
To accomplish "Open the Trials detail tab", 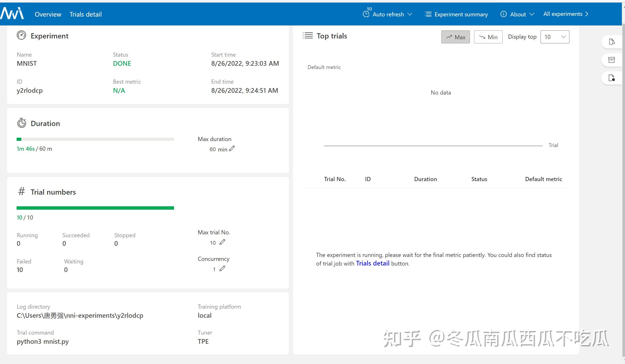I will coord(85,14).
